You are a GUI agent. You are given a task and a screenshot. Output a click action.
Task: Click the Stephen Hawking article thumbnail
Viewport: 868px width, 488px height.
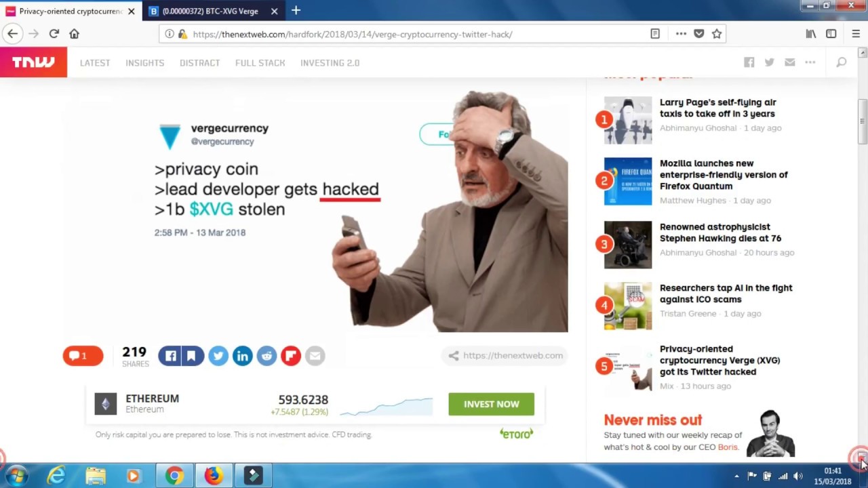point(628,245)
